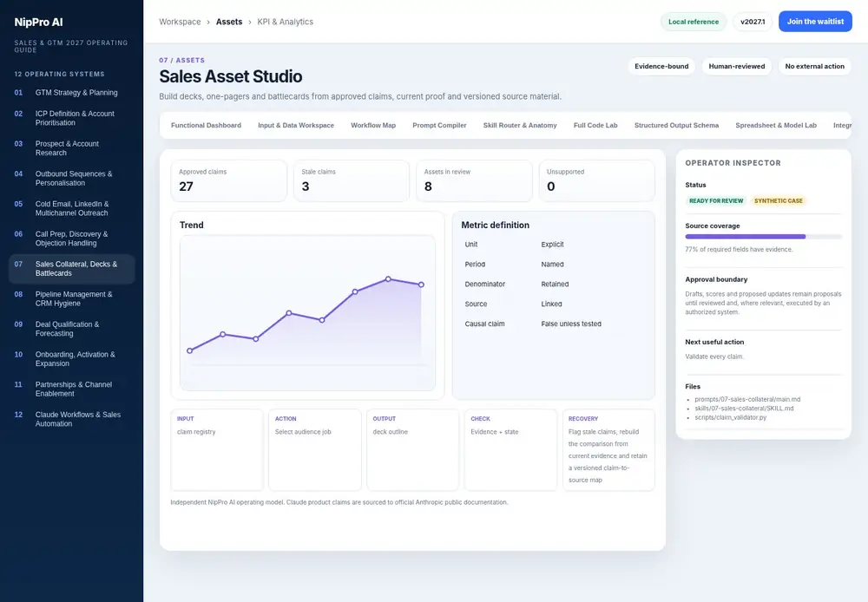
Task: Click the 'False unless tested' value
Action: [x=571, y=324]
